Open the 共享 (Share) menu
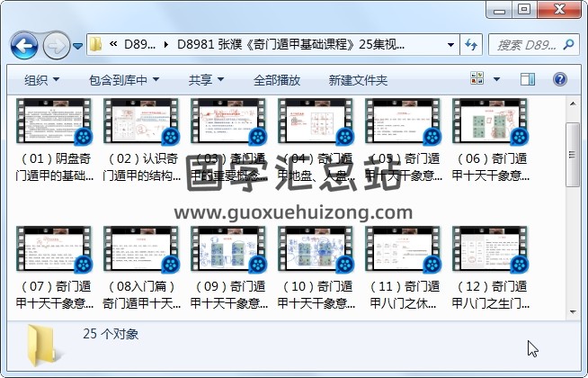 coord(206,80)
